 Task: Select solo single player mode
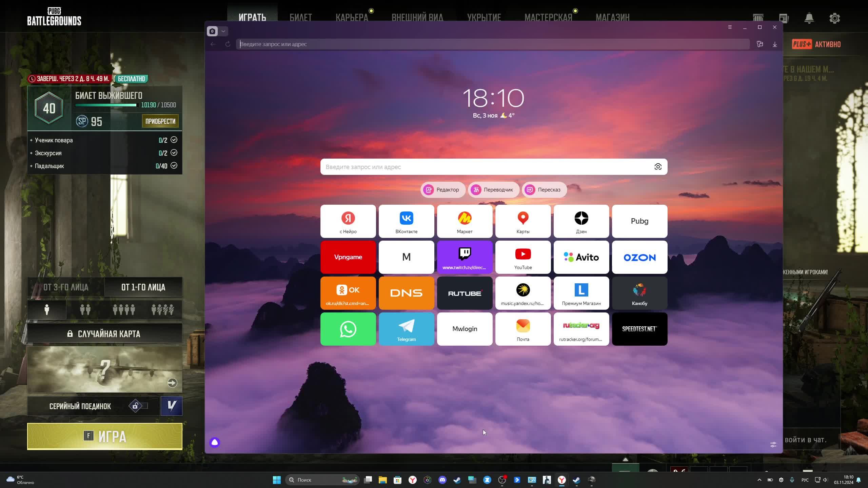coord(47,310)
